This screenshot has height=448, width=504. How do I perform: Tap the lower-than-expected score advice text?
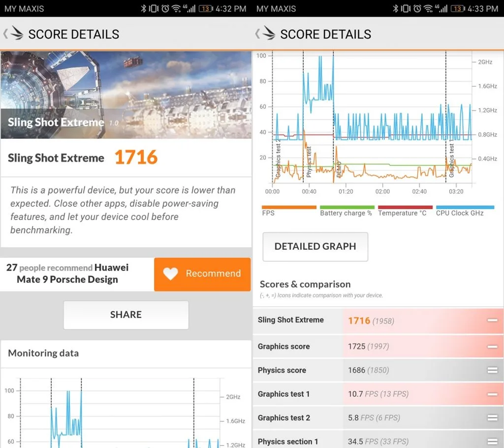click(123, 210)
